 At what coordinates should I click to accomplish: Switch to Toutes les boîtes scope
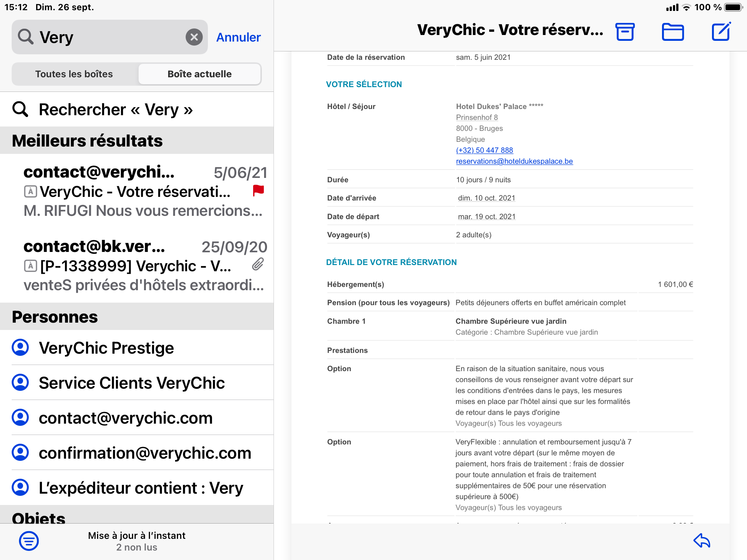click(74, 74)
